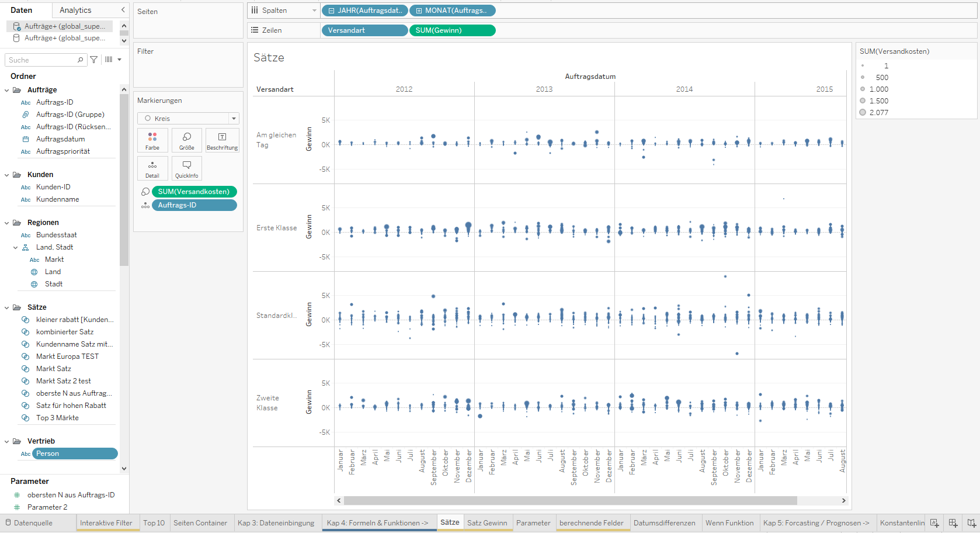Click the data pane list view icon

[x=108, y=59]
